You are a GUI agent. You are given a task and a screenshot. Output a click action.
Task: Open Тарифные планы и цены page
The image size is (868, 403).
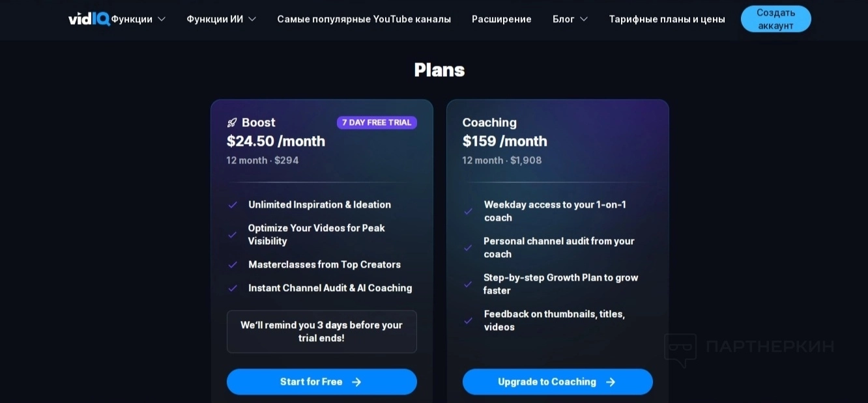point(667,19)
